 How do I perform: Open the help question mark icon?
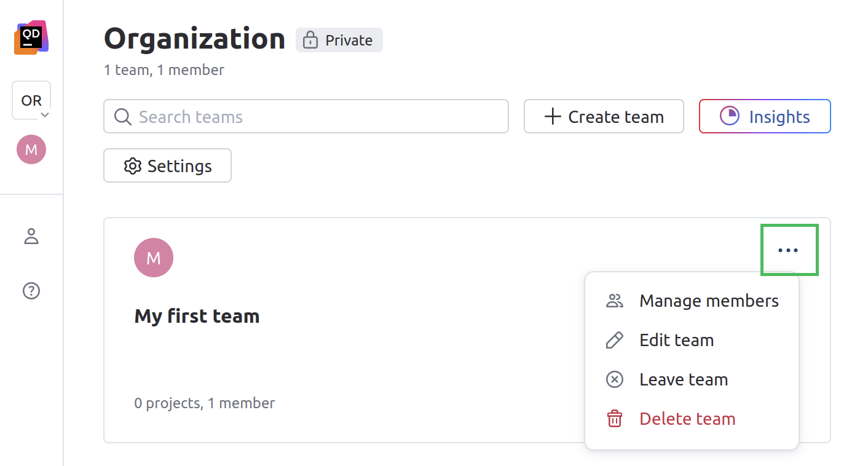tap(31, 291)
